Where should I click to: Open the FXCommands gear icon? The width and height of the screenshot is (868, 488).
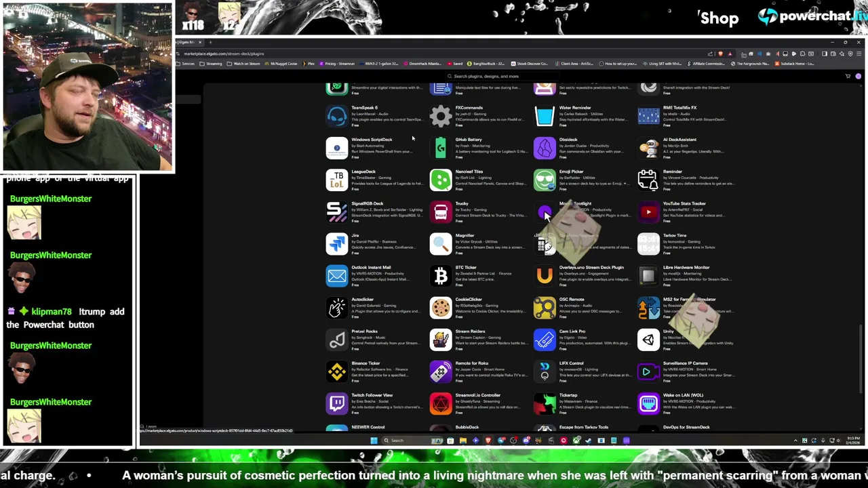point(441,117)
